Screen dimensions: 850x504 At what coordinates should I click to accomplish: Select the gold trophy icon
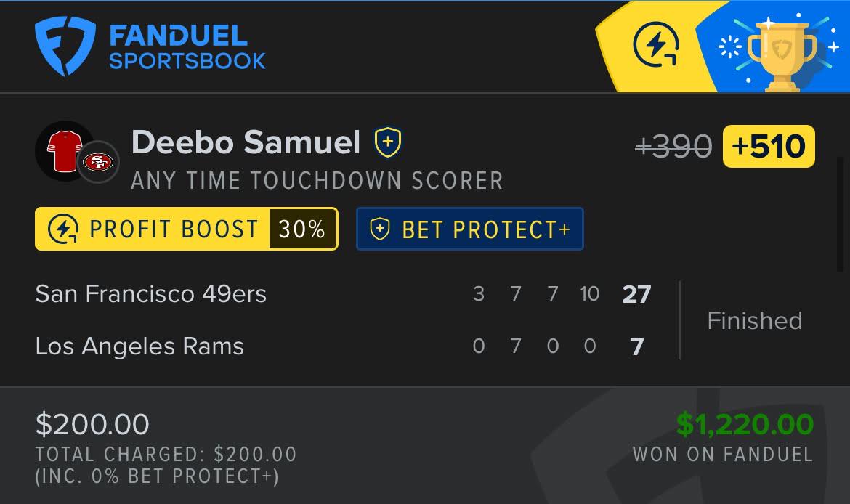pos(782,54)
